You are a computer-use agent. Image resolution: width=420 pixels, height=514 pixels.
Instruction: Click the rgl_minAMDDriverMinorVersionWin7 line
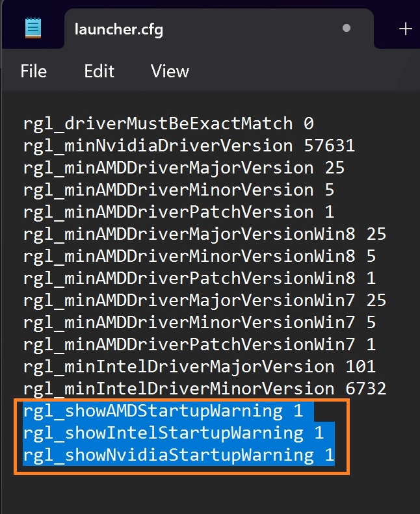click(x=199, y=322)
